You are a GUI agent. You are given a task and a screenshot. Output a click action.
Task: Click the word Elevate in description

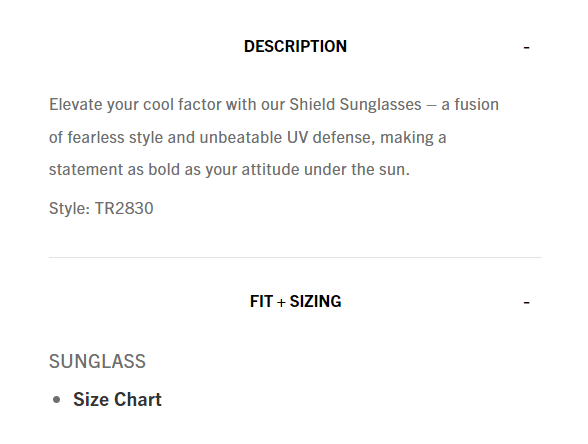click(x=75, y=104)
